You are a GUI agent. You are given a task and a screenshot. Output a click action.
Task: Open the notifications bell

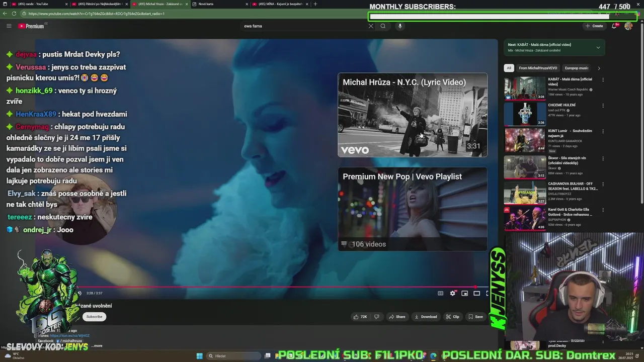coord(614,26)
